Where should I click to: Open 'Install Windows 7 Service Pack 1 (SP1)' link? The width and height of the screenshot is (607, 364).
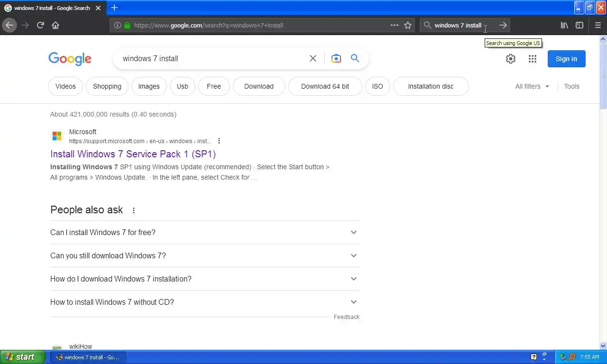tap(133, 154)
